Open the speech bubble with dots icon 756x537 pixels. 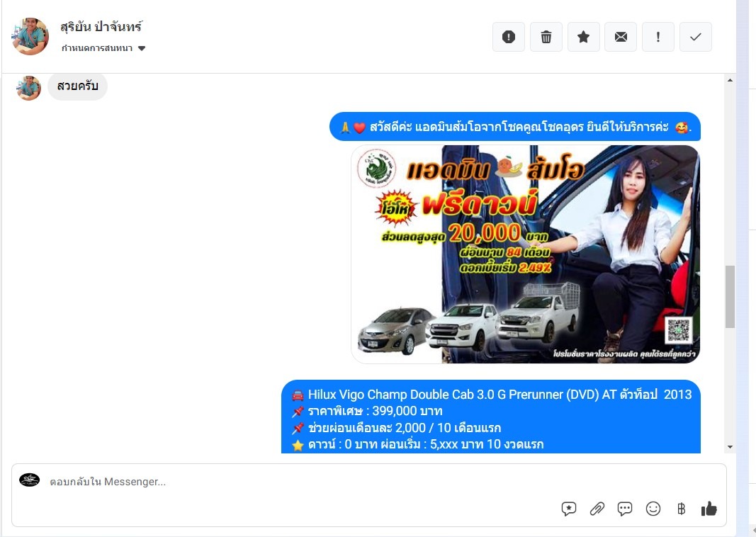click(x=625, y=509)
